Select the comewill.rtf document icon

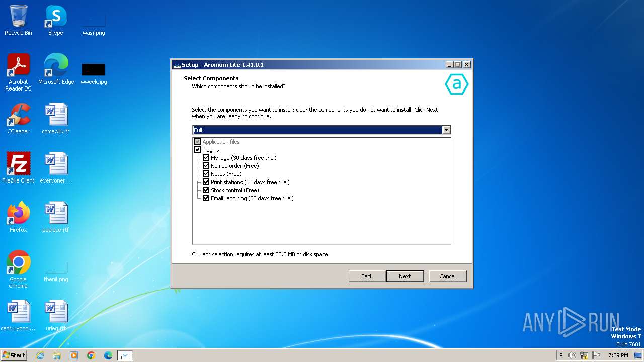(56, 119)
